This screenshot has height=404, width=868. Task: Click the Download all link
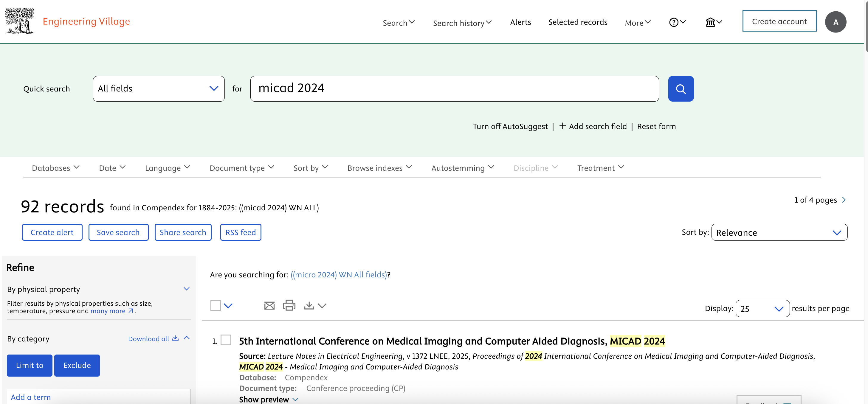click(148, 339)
